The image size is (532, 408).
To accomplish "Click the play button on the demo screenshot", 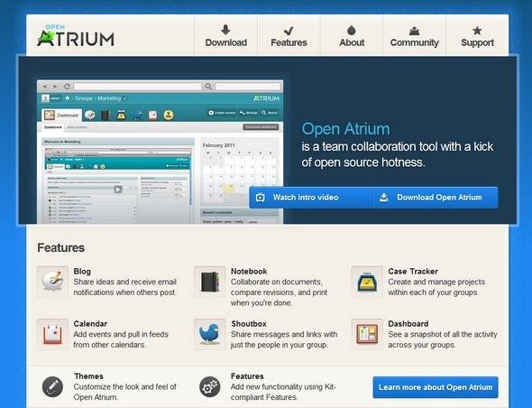I will tap(118, 190).
